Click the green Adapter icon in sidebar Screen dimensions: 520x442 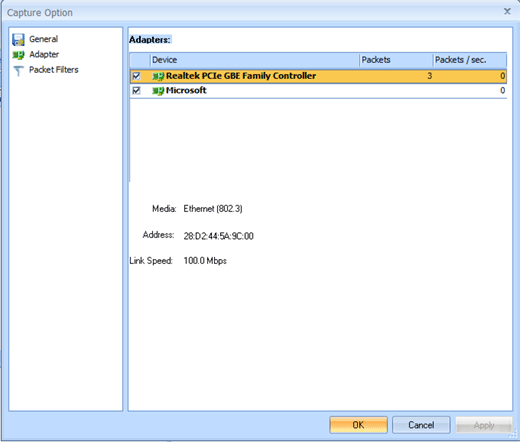click(x=18, y=55)
